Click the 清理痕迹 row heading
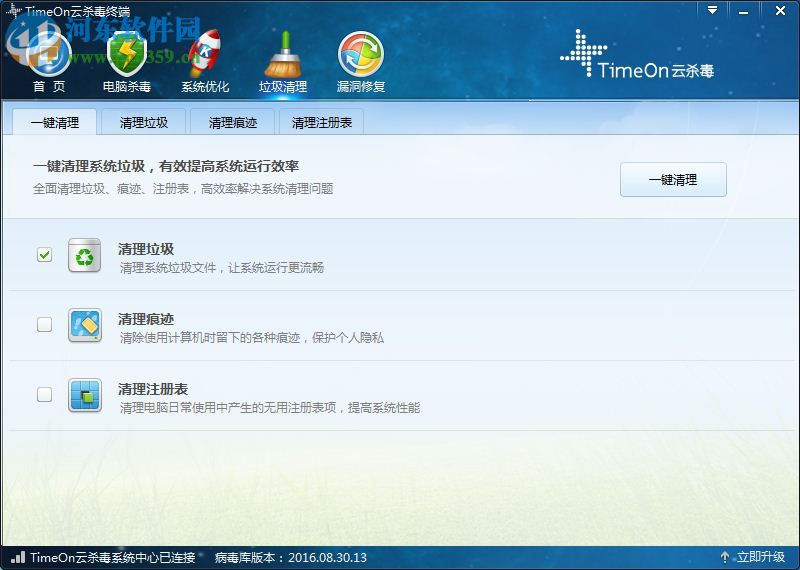This screenshot has height=570, width=800. pyautogui.click(x=146, y=319)
